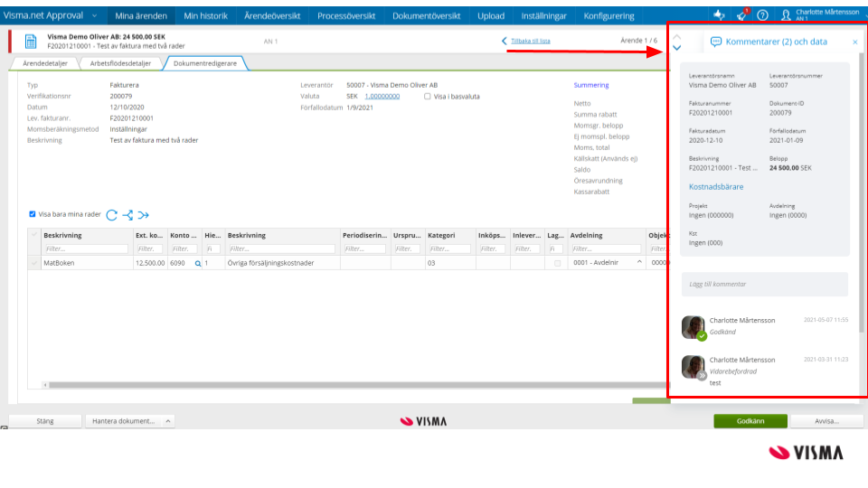
Task: Click the invoice document icon
Action: (x=31, y=41)
